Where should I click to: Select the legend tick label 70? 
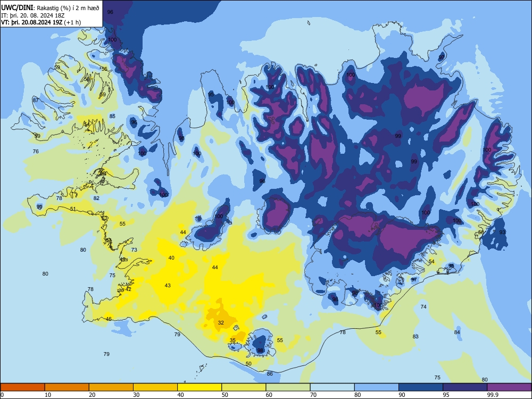coord(313,395)
